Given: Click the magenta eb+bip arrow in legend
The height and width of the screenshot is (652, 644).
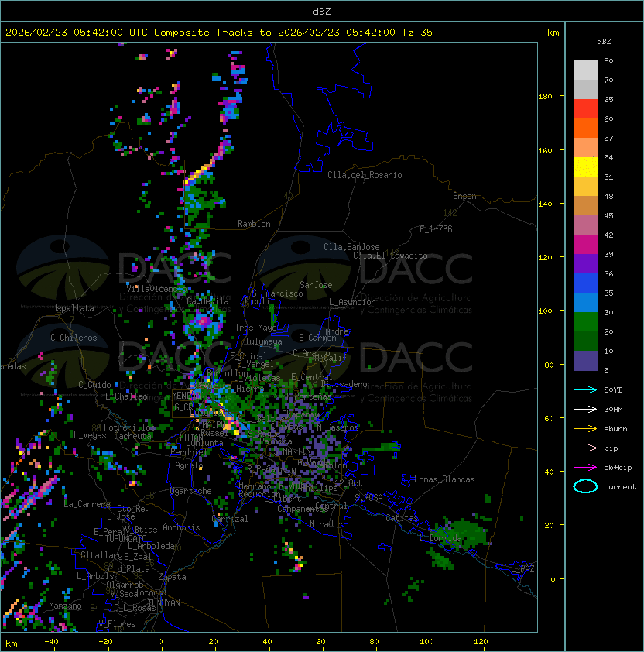Looking at the screenshot, I should point(585,468).
